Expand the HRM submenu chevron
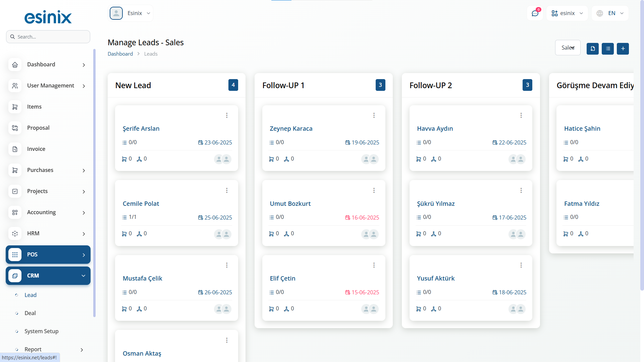644x362 pixels. click(x=84, y=234)
